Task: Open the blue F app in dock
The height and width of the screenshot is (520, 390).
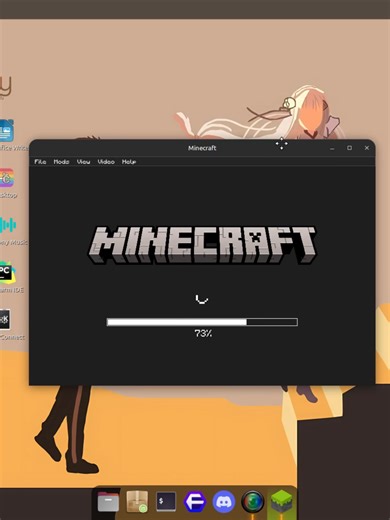Action: pyautogui.click(x=195, y=502)
